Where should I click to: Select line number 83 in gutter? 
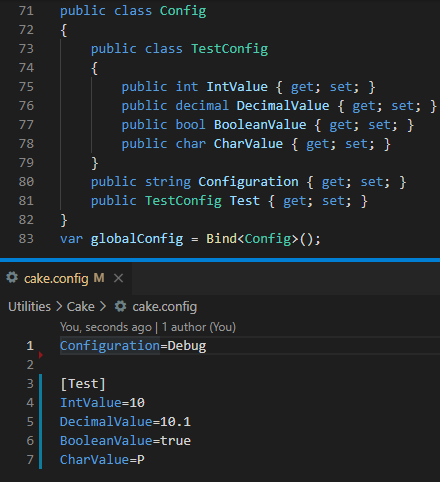click(x=26, y=239)
